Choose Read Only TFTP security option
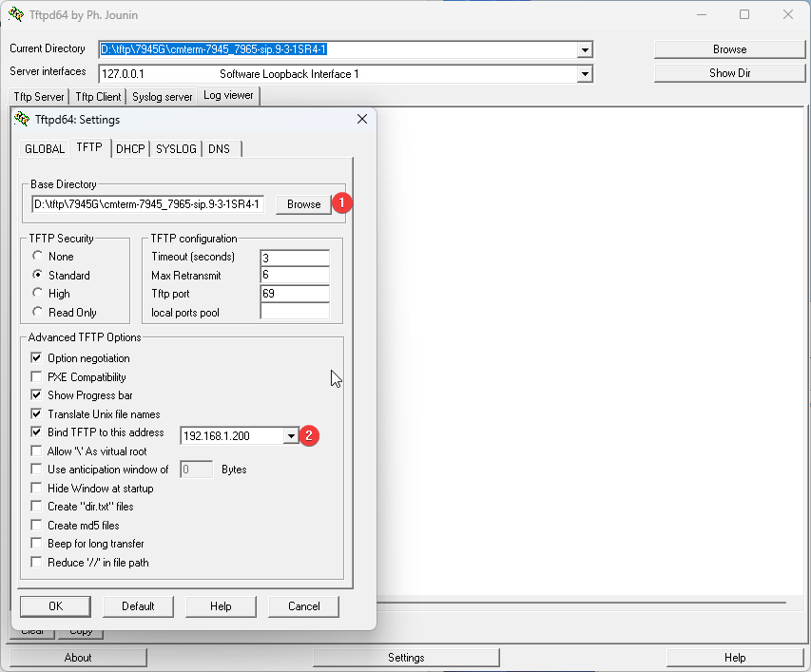This screenshot has width=811, height=672. click(x=38, y=312)
